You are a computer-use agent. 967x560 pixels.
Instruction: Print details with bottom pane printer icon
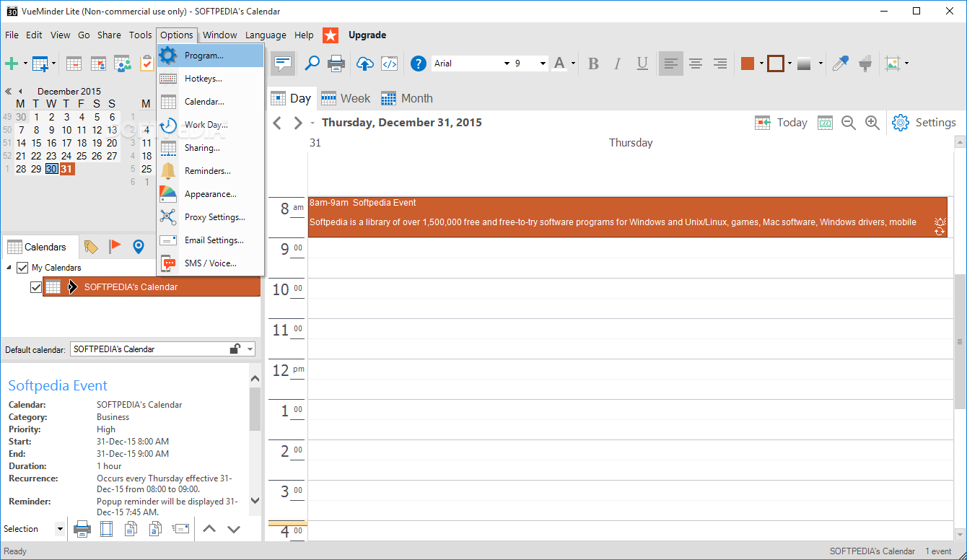point(82,529)
